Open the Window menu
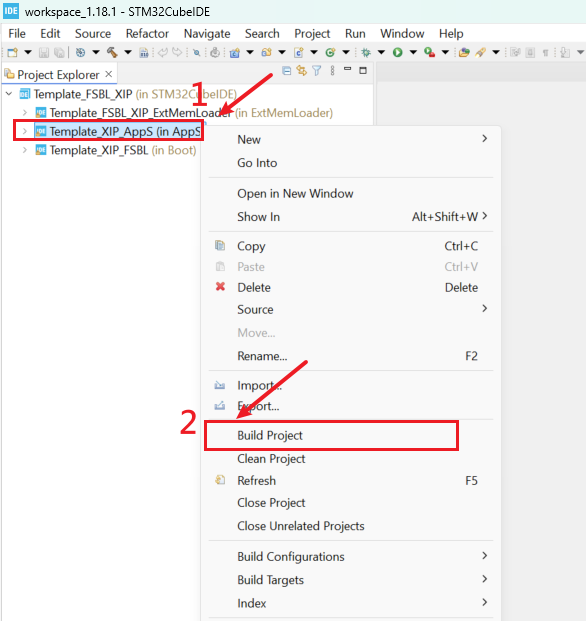 tap(402, 34)
